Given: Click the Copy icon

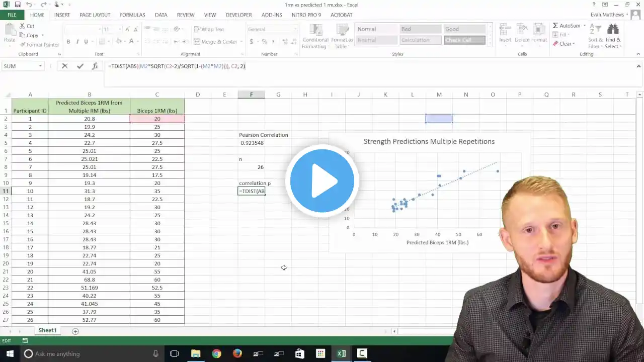Looking at the screenshot, I should pyautogui.click(x=23, y=35).
